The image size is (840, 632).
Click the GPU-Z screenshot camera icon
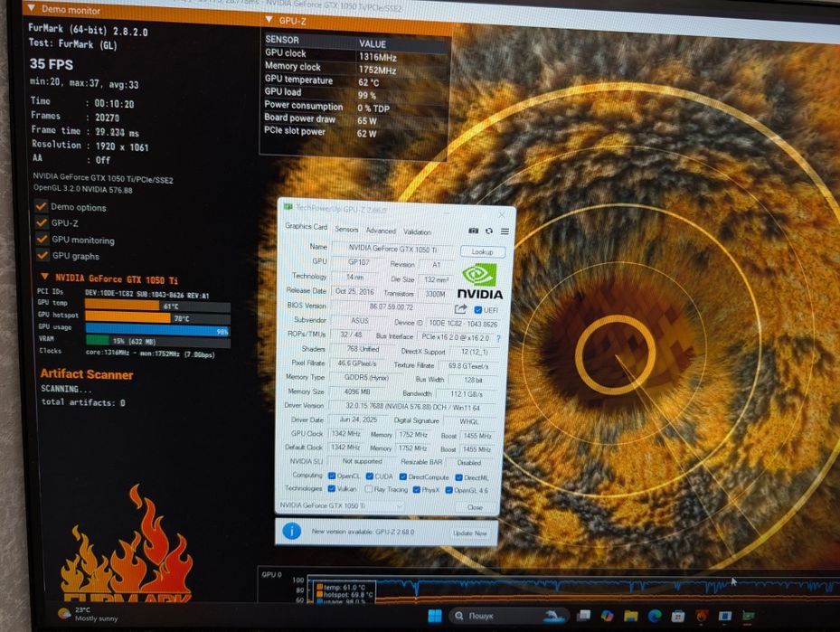pyautogui.click(x=474, y=231)
